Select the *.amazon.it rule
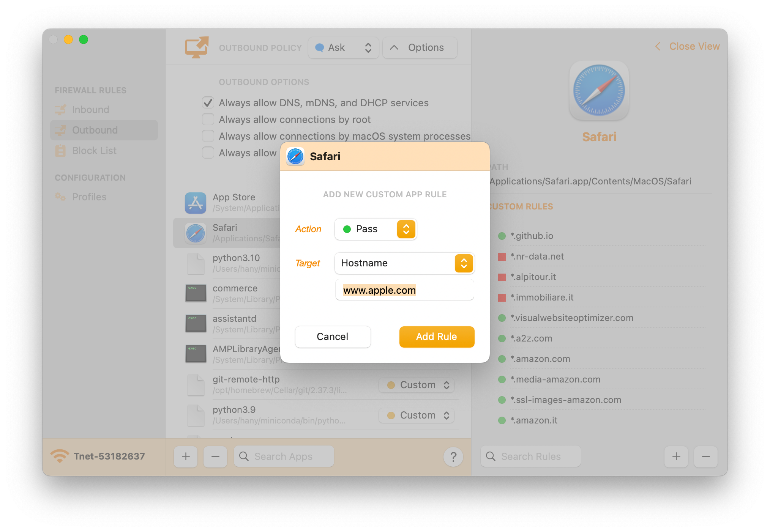This screenshot has height=532, width=770. click(x=601, y=420)
